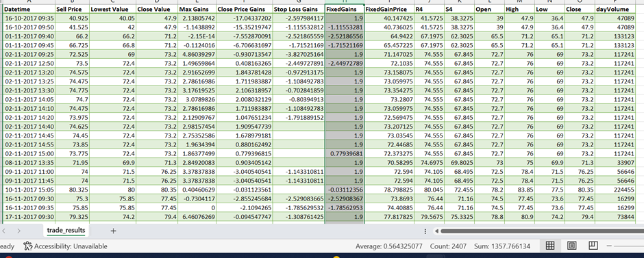Image resolution: width=644 pixels, height=258 pixels.
Task: Select the datetime cell 08-11-2017 13:35
Action: tap(29, 162)
